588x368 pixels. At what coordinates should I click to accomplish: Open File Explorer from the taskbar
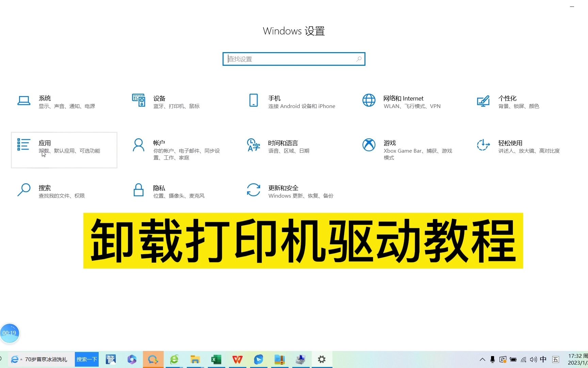coord(195,359)
